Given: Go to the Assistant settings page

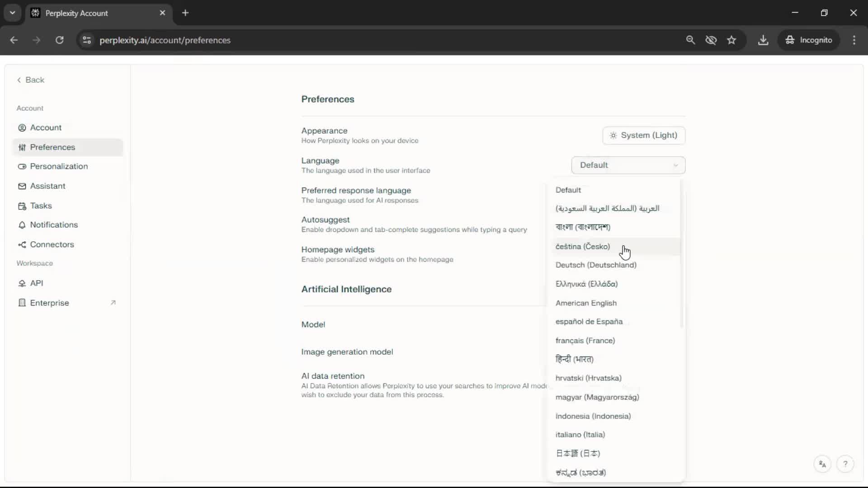Looking at the screenshot, I should point(47,186).
